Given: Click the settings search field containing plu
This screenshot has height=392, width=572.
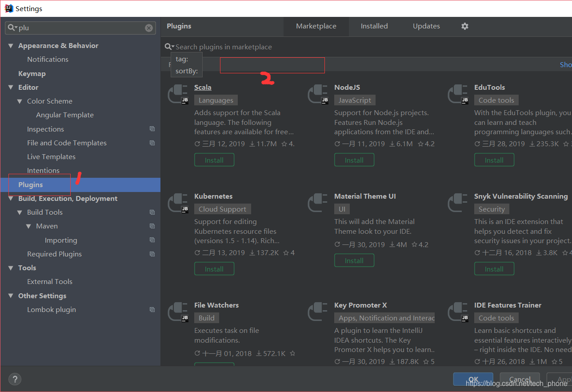Looking at the screenshot, I should (80, 28).
